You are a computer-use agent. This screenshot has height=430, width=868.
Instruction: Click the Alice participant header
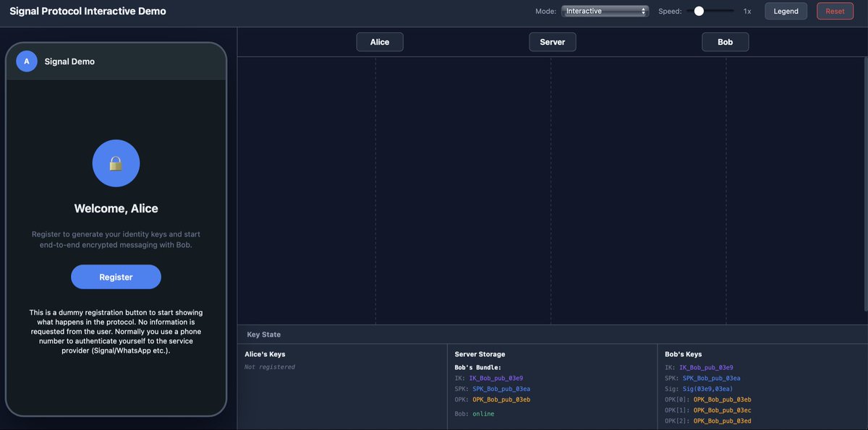click(x=380, y=42)
